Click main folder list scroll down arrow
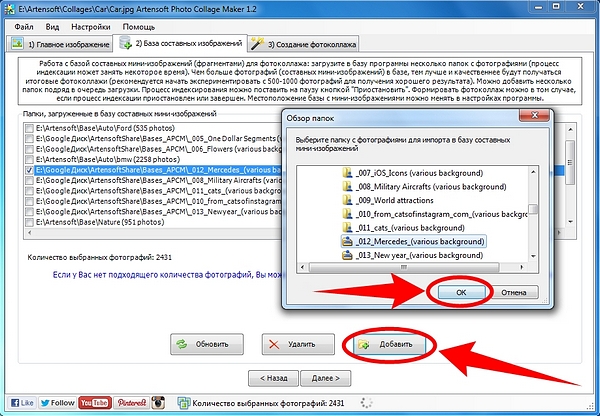The height and width of the screenshot is (416, 600). coord(570,222)
